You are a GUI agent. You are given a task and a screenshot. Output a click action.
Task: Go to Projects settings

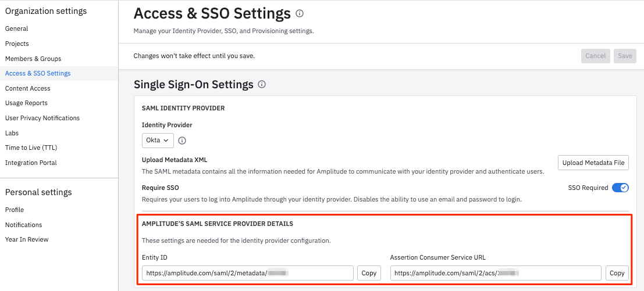coord(17,44)
